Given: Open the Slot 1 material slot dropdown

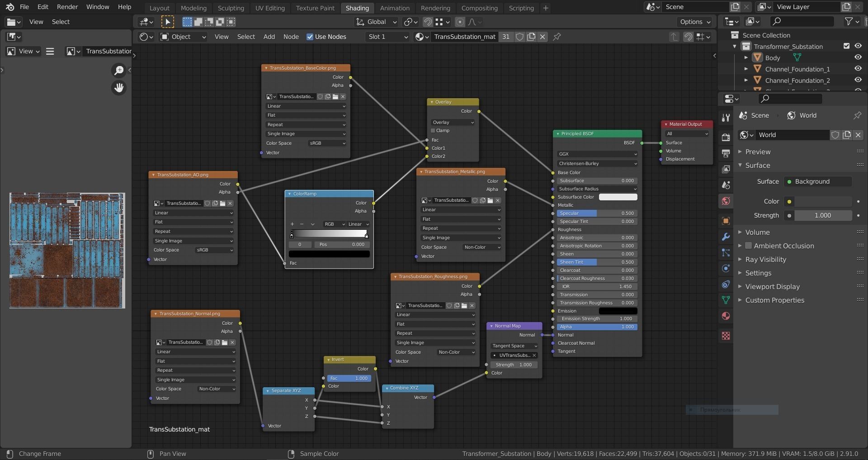Looking at the screenshot, I should pyautogui.click(x=387, y=37).
